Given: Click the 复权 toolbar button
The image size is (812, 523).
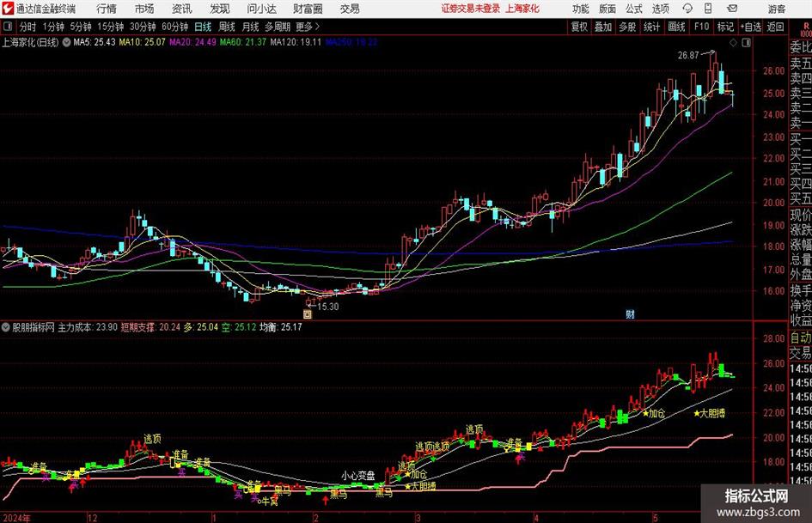Looking at the screenshot, I should pos(579,27).
